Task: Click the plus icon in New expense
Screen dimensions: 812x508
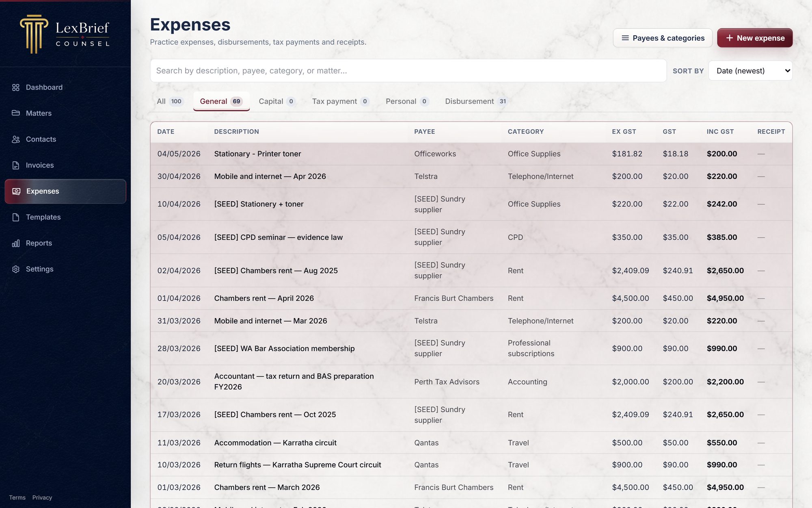Action: coord(730,38)
